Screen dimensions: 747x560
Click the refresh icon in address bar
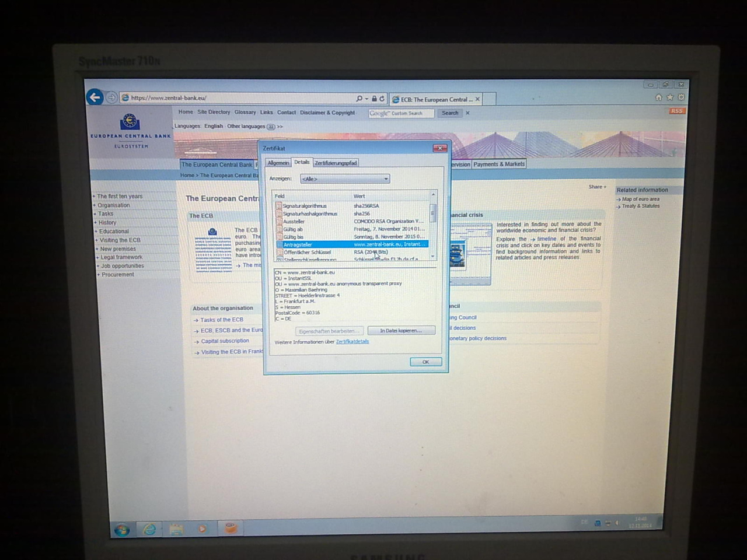click(382, 99)
